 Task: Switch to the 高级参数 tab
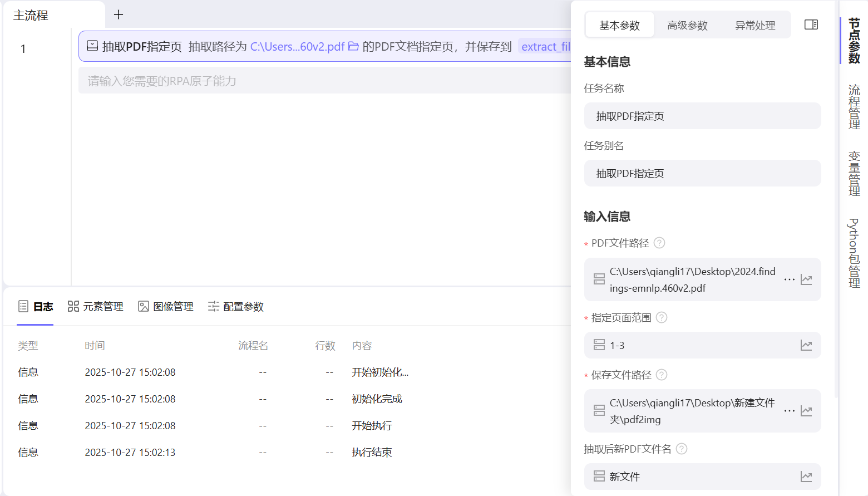click(x=687, y=24)
